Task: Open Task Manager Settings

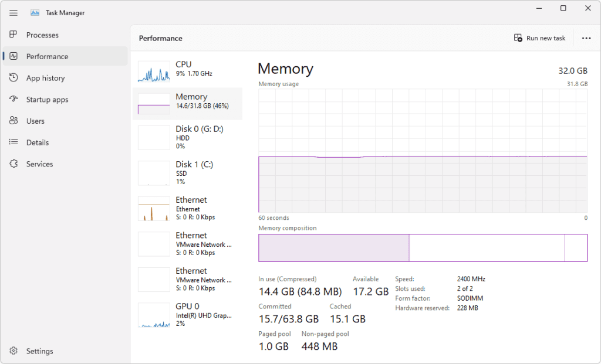Action: (x=13, y=351)
